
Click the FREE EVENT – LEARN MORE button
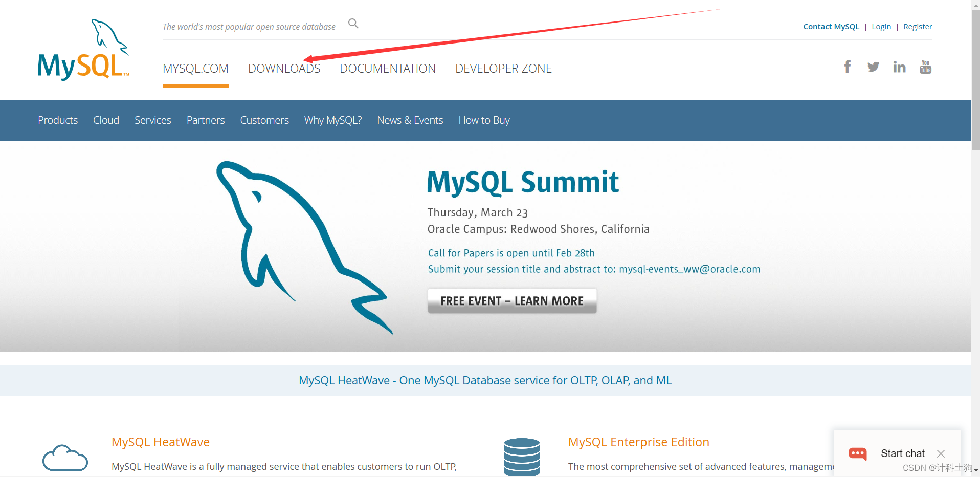point(512,301)
